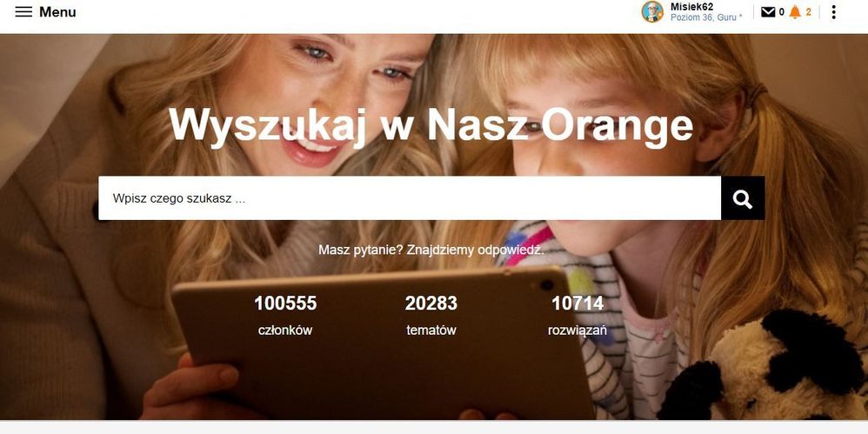The width and height of the screenshot is (868, 434).
Task: Focus the 'Wpisz czego szukasz' search field
Action: (x=410, y=198)
